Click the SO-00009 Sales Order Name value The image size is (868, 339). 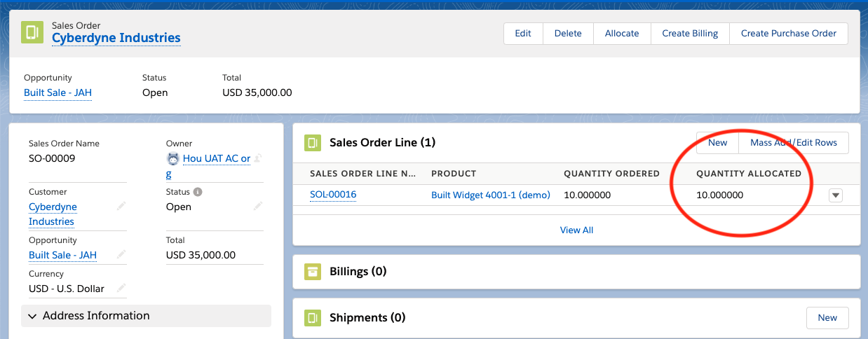[x=52, y=158]
